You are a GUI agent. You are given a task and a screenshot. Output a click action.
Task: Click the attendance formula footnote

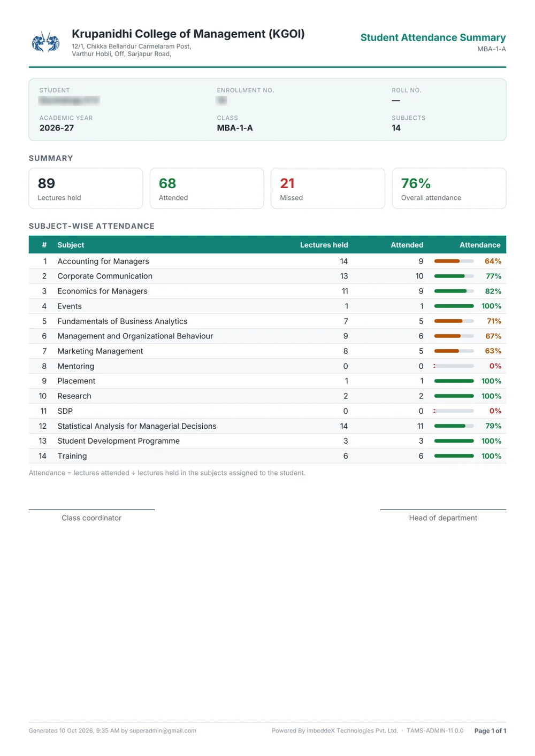tap(167, 473)
